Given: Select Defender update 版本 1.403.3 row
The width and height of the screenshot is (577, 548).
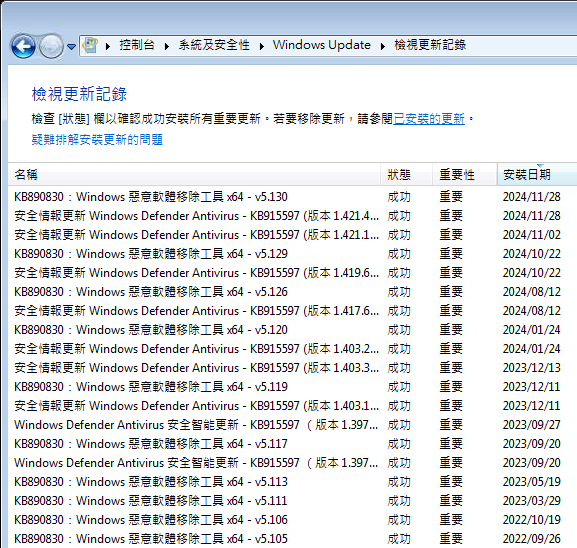Looking at the screenshot, I should coord(293,368).
